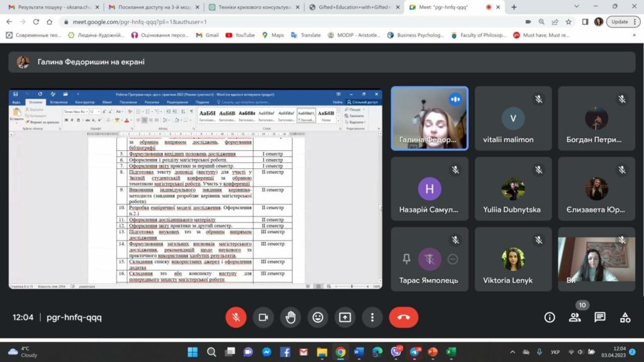Open Meet's three-dot more options menu
644x362 pixels.
click(x=372, y=317)
